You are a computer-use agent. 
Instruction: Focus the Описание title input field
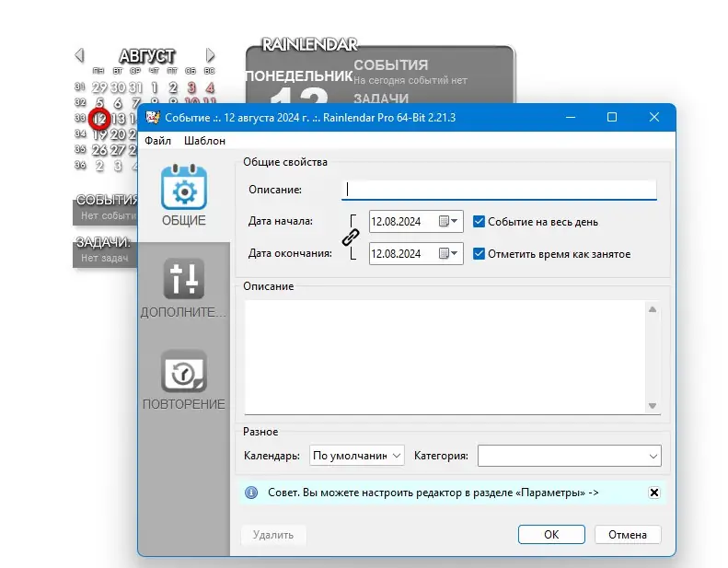499,190
